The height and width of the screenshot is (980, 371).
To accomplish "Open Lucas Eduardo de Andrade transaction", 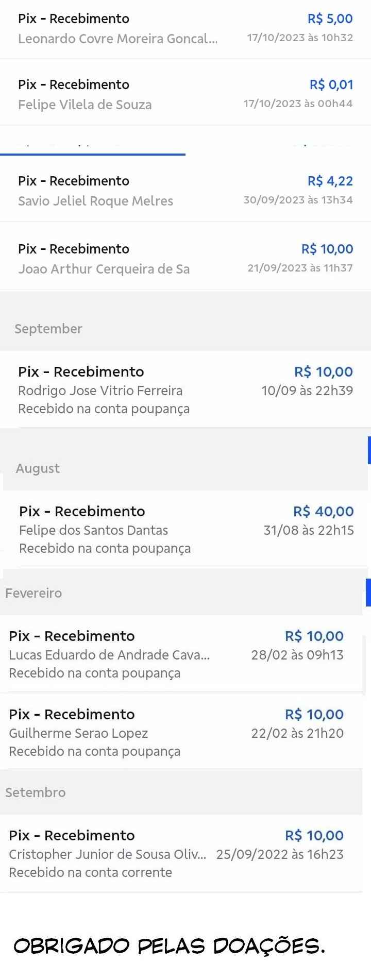I will 109,655.
